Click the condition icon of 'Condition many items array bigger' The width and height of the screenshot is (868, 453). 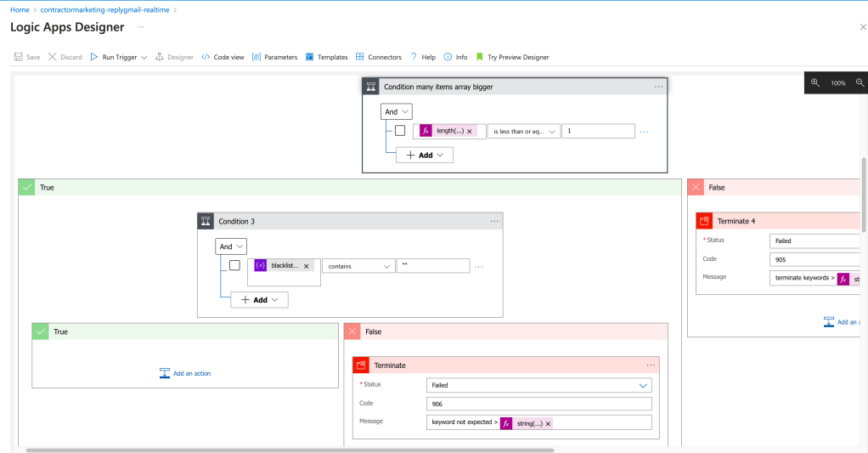pos(371,87)
